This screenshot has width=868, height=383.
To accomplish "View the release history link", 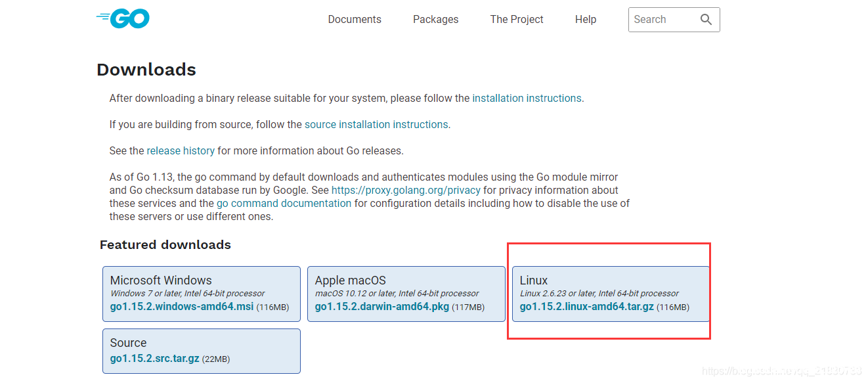I will (181, 151).
